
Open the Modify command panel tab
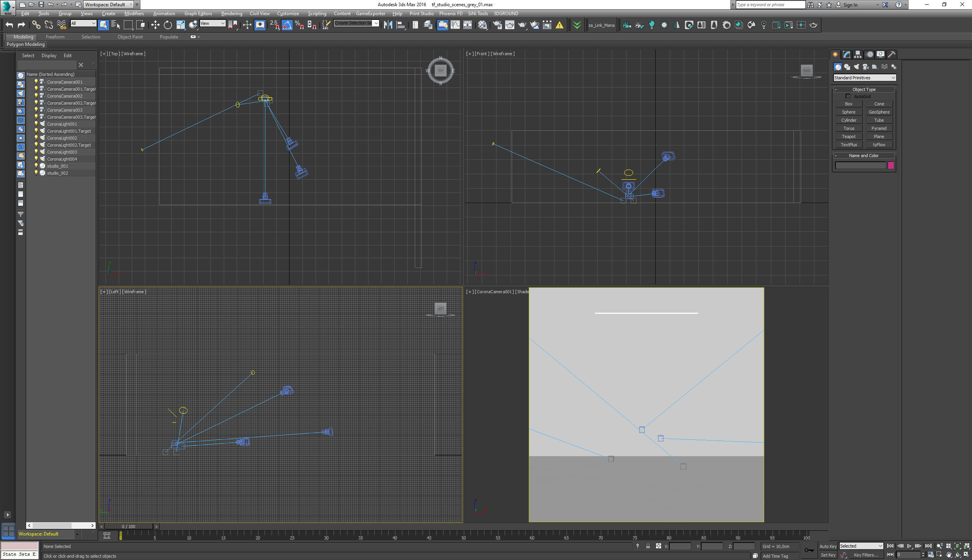(x=847, y=54)
